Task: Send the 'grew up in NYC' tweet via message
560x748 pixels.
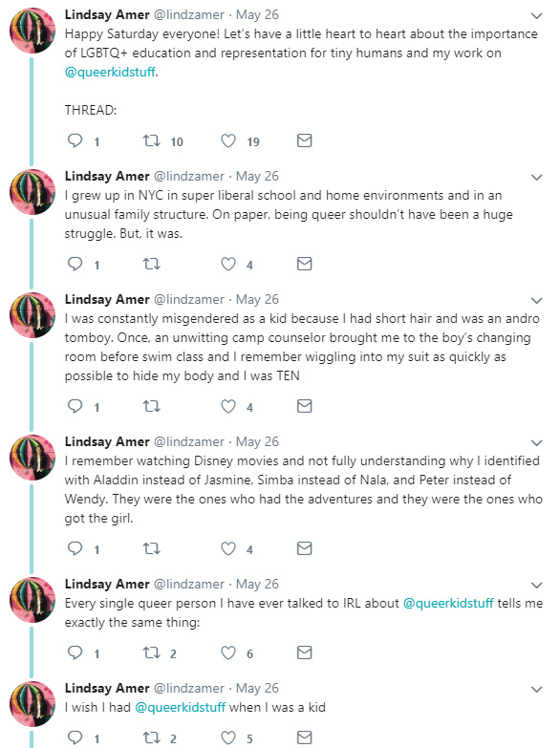Action: pos(305,264)
